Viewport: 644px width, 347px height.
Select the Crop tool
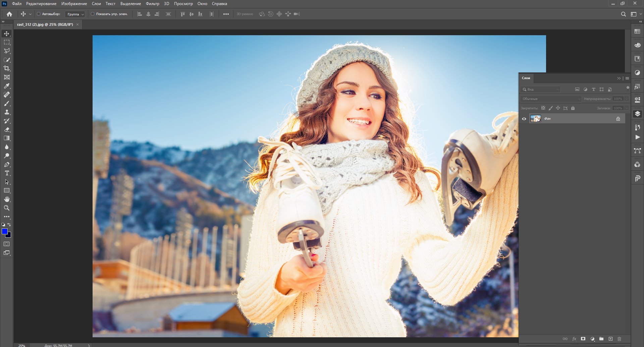coord(7,68)
